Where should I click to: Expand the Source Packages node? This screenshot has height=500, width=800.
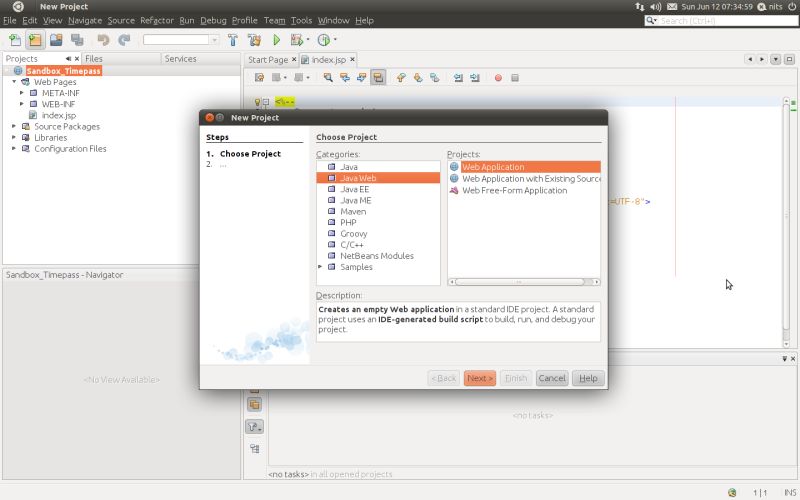(x=14, y=126)
